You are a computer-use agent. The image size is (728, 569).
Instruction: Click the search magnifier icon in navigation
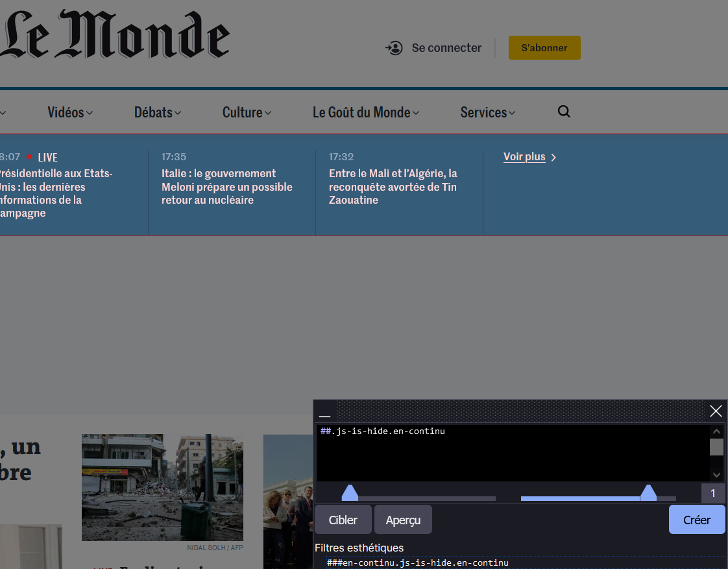(x=564, y=112)
